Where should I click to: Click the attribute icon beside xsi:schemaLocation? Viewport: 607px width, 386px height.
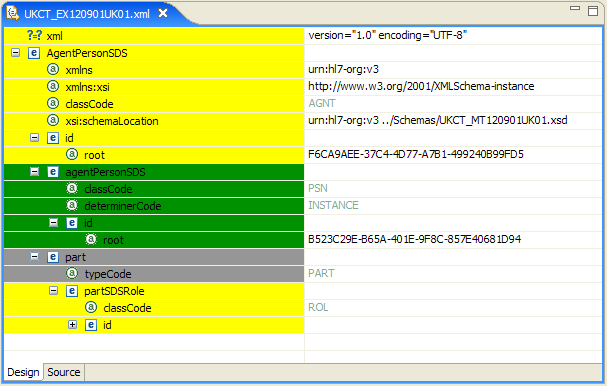53,120
